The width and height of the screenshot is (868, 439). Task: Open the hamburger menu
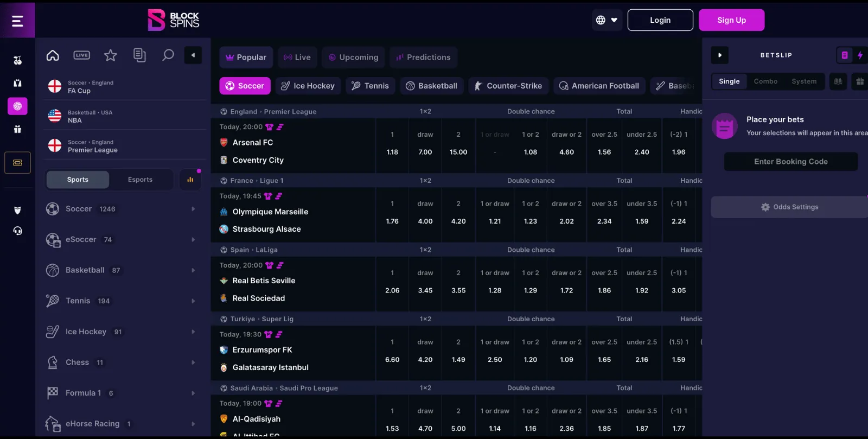[x=17, y=21]
